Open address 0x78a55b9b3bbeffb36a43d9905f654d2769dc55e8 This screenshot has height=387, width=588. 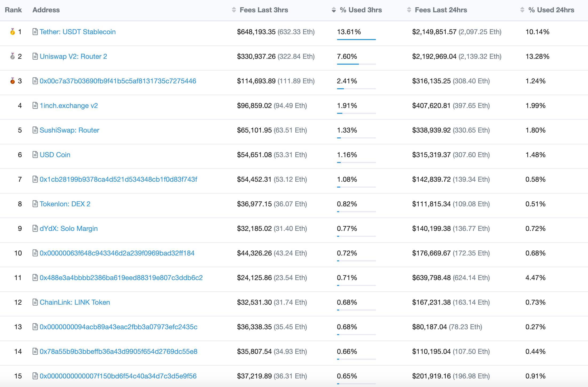point(119,351)
